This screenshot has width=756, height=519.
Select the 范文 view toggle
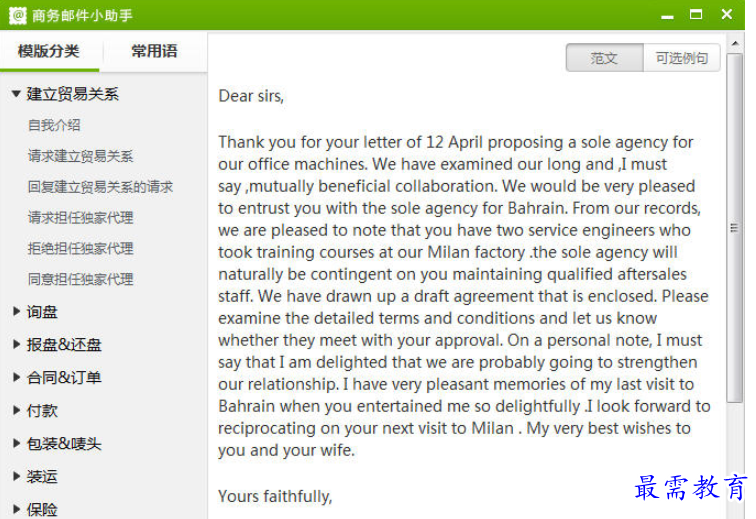tap(604, 58)
